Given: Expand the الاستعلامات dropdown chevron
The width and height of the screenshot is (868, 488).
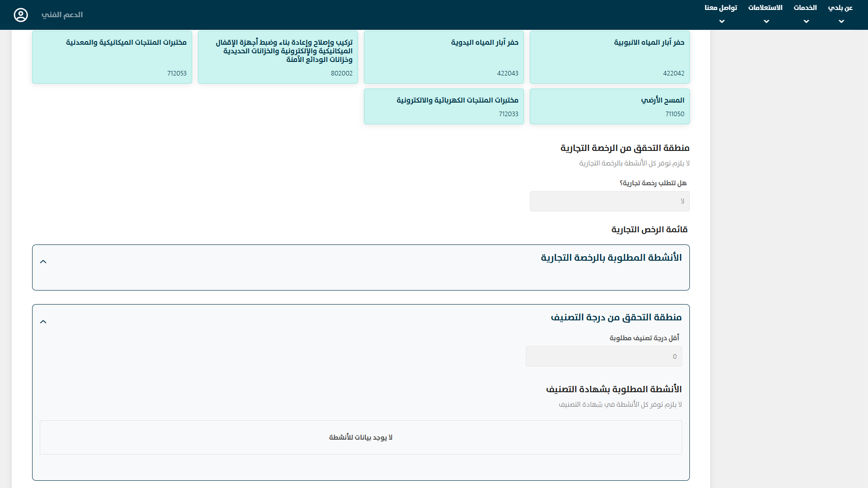Looking at the screenshot, I should [x=766, y=21].
